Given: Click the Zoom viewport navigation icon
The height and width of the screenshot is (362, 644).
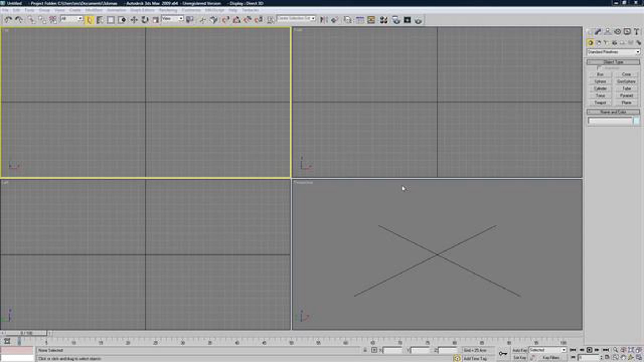Looking at the screenshot, I should 615,350.
